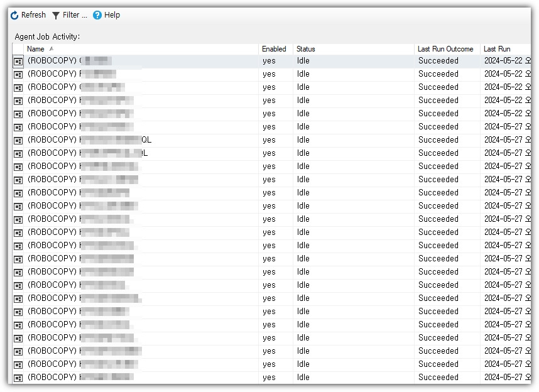This screenshot has height=392, width=539.
Task: Sort by the Enabled column header
Action: tap(275, 49)
